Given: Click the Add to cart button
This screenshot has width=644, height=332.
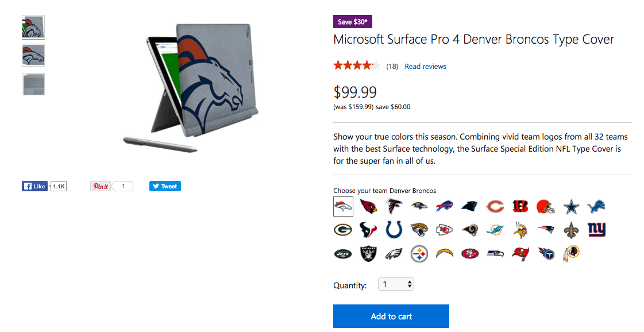Looking at the screenshot, I should 391,316.
